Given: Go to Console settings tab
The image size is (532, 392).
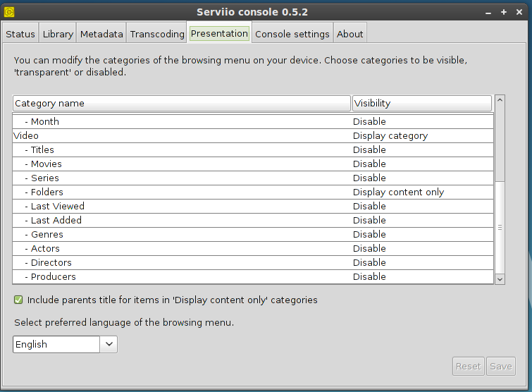Looking at the screenshot, I should coord(292,34).
